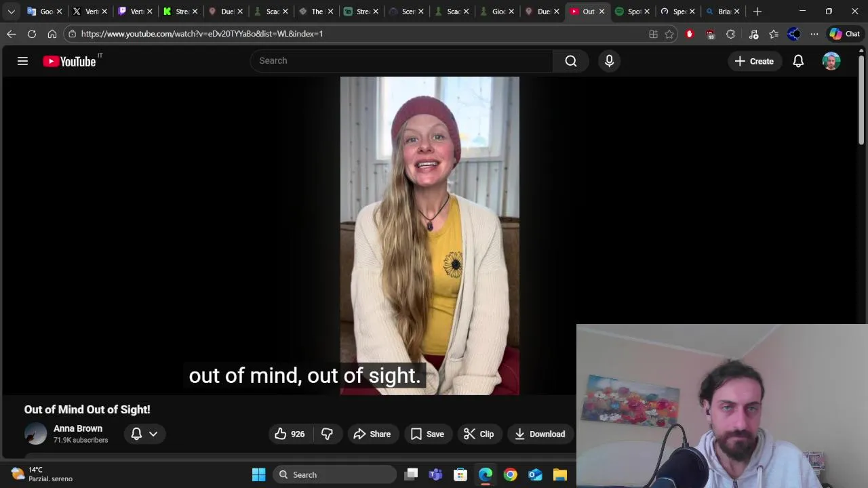Open Windows Start menu
This screenshot has width=868, height=488.
tap(259, 474)
